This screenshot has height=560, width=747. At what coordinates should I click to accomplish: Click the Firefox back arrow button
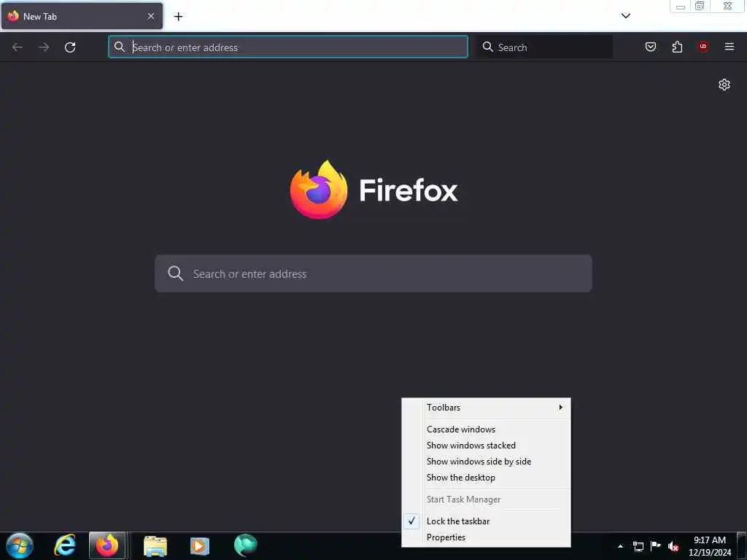point(18,47)
